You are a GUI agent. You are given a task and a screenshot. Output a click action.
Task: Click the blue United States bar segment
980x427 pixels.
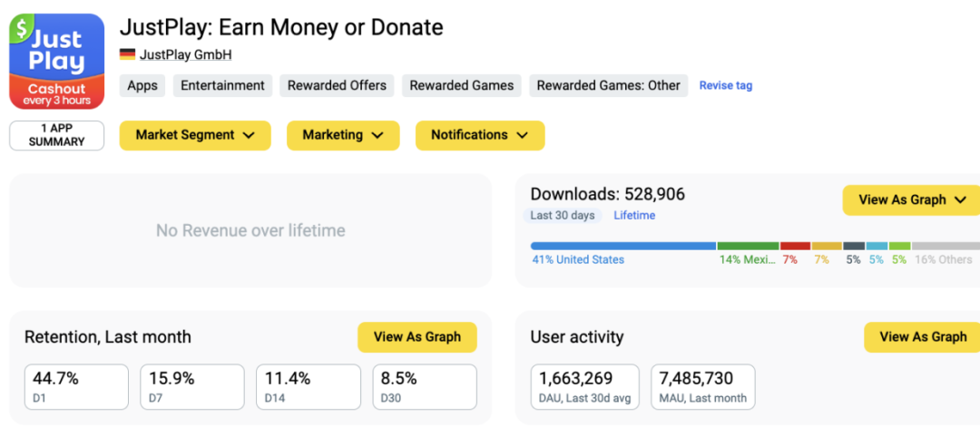[x=623, y=246]
